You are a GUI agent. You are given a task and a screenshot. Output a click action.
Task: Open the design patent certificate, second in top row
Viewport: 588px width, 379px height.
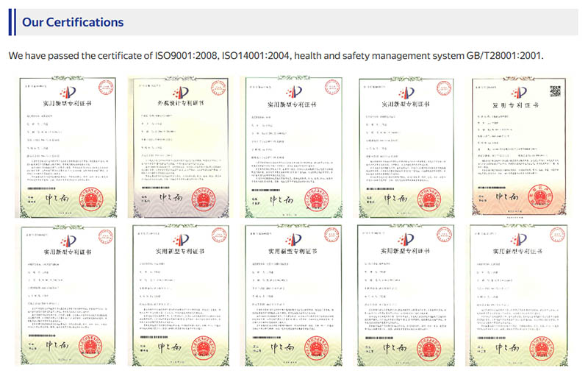179,146
